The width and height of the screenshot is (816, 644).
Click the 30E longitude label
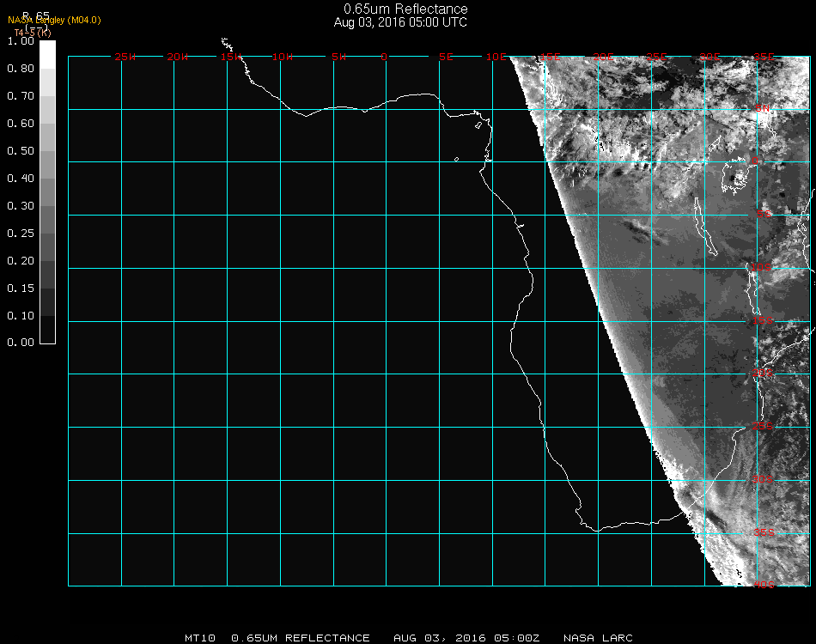[709, 57]
